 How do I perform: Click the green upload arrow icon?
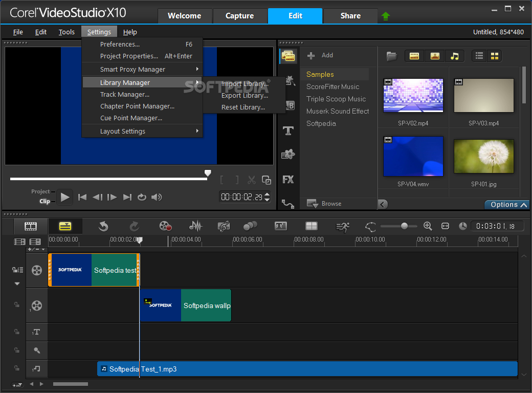pos(385,16)
